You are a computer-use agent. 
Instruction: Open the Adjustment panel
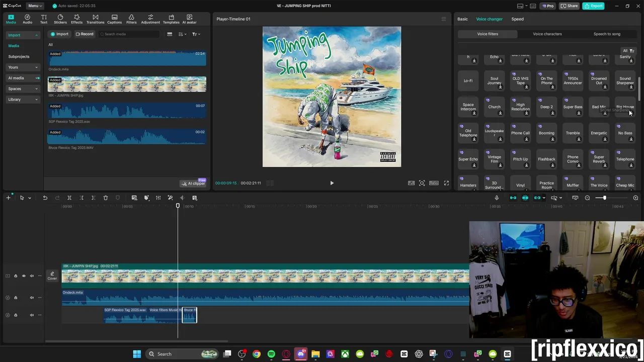[x=150, y=19]
